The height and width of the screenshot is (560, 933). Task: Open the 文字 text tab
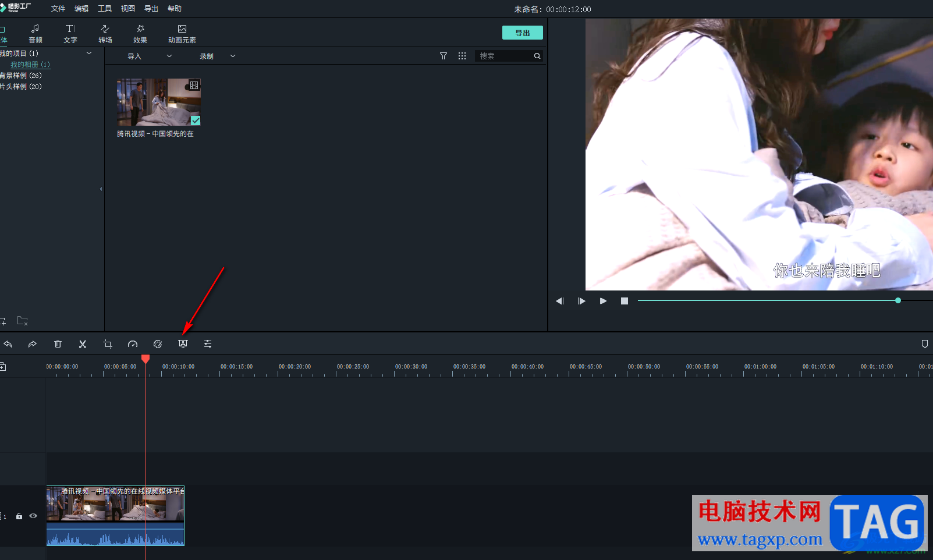tap(70, 34)
